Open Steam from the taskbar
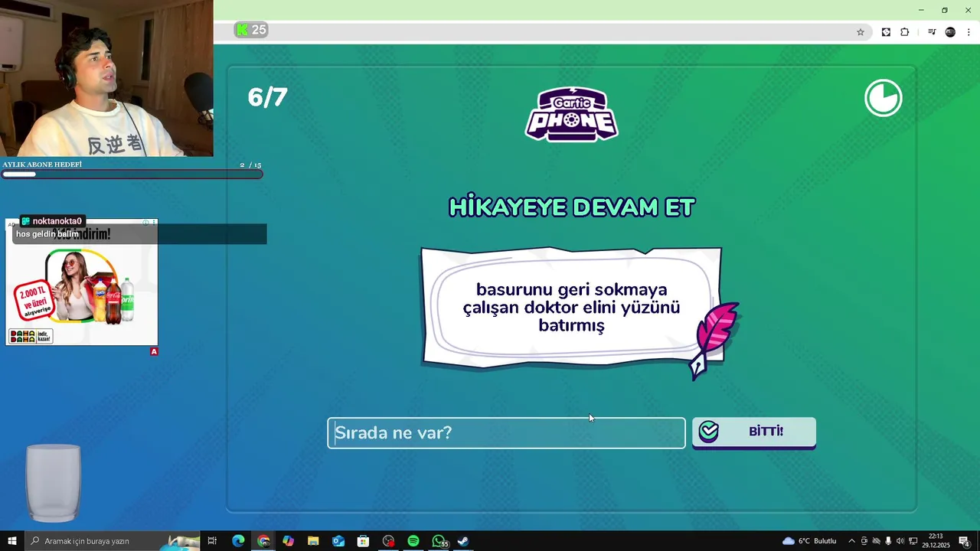The image size is (980, 551). tap(463, 541)
